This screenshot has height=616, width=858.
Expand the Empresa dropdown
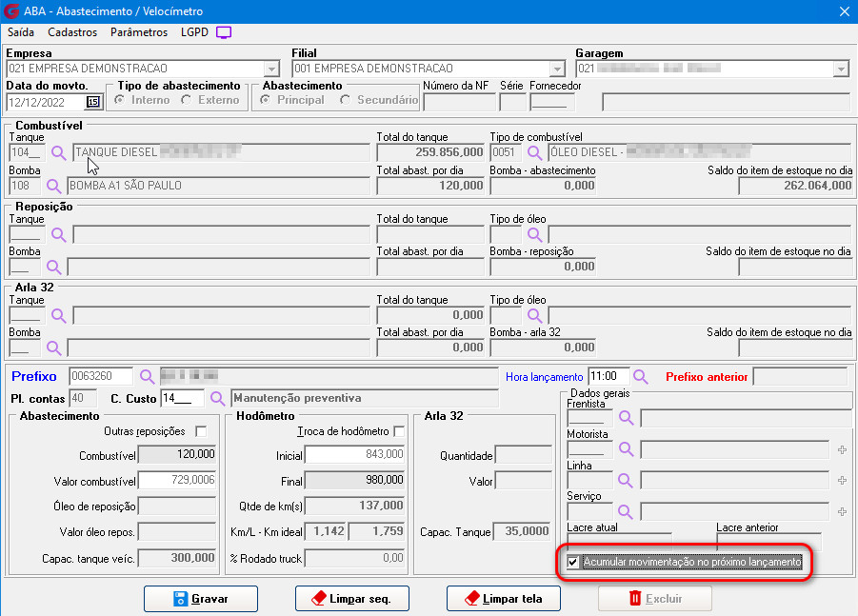[x=271, y=69]
